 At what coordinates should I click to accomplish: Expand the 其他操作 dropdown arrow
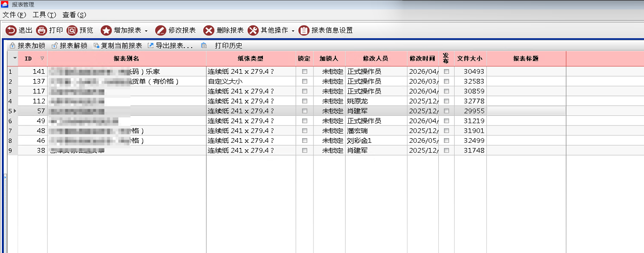click(x=293, y=31)
